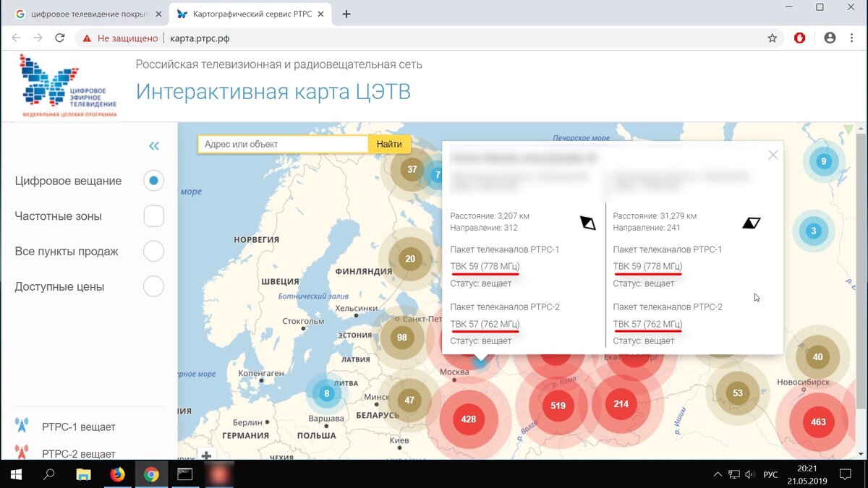This screenshot has width=868, height=488.
Task: Click the address bar URL карта.ртрс.рф
Action: coord(199,38)
